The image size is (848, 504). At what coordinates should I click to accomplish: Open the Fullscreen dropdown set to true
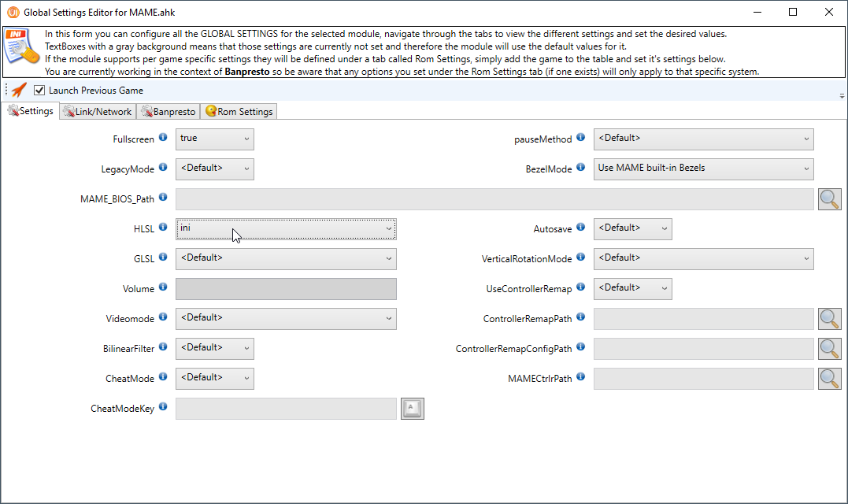click(214, 139)
